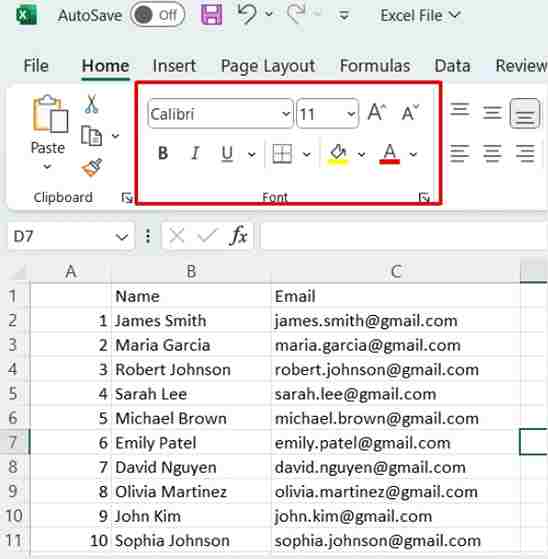
Task: Click the Save icon in title bar
Action: coord(211,15)
